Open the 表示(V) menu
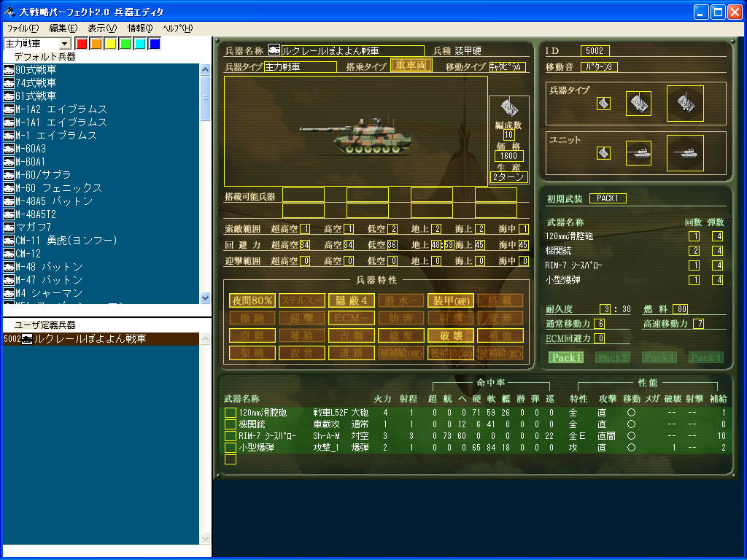Screen dimensions: 747x560 [101, 28]
